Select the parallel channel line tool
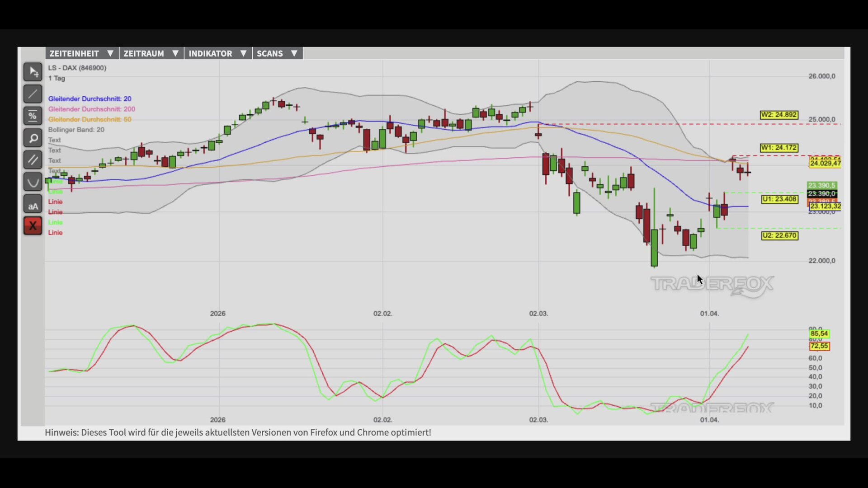The image size is (868, 488). click(33, 160)
